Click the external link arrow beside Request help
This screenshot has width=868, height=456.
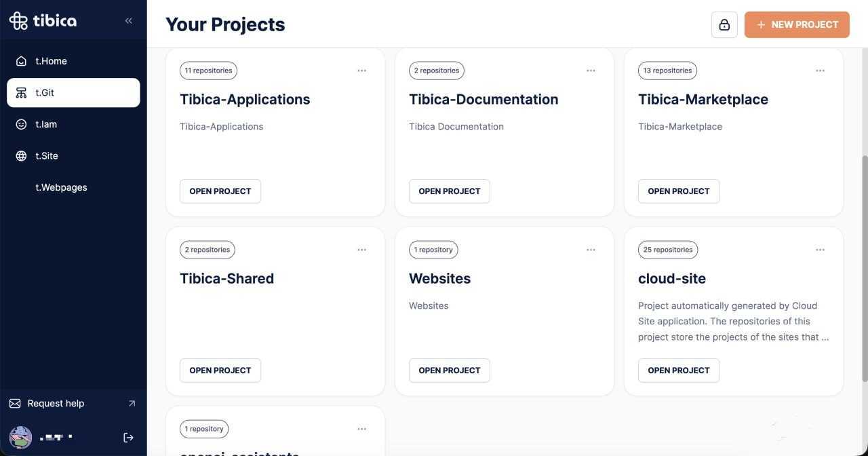tap(132, 404)
